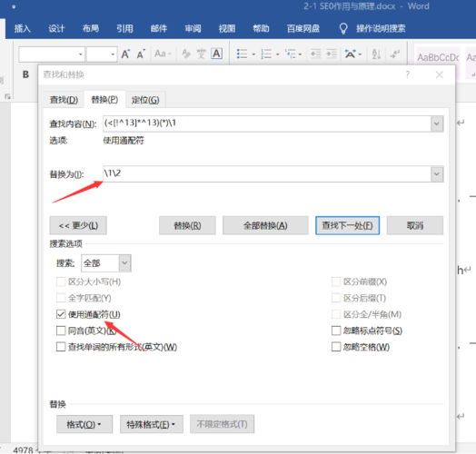Screen dimensions: 476x454
Task: Enable 同音(英文)(K) checkbox
Action: [x=61, y=331]
